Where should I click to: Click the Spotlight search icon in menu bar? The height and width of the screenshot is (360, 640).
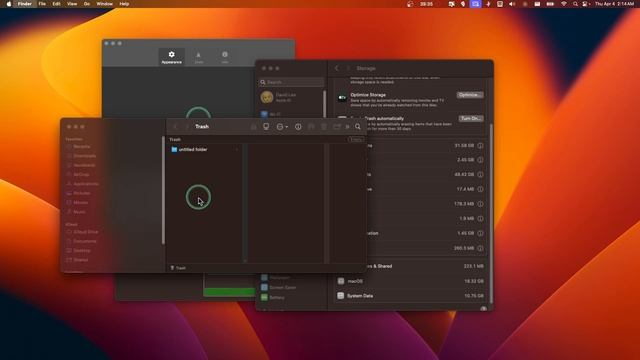575,4
